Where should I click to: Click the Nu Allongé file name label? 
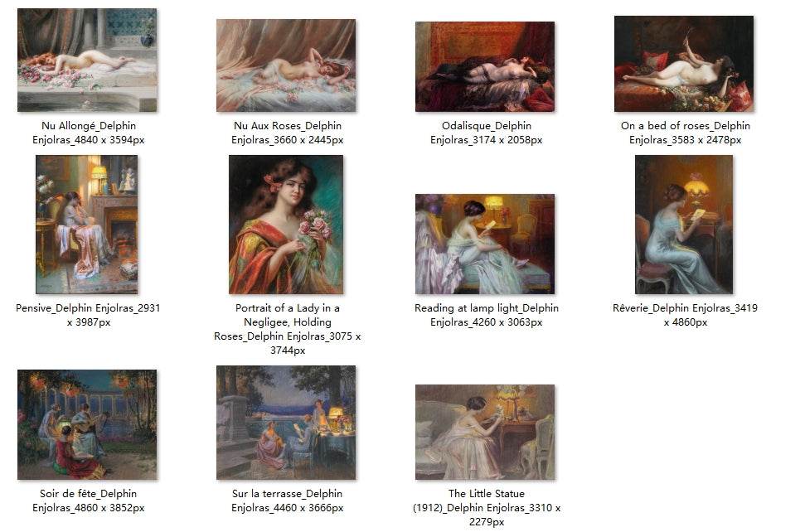(88, 133)
